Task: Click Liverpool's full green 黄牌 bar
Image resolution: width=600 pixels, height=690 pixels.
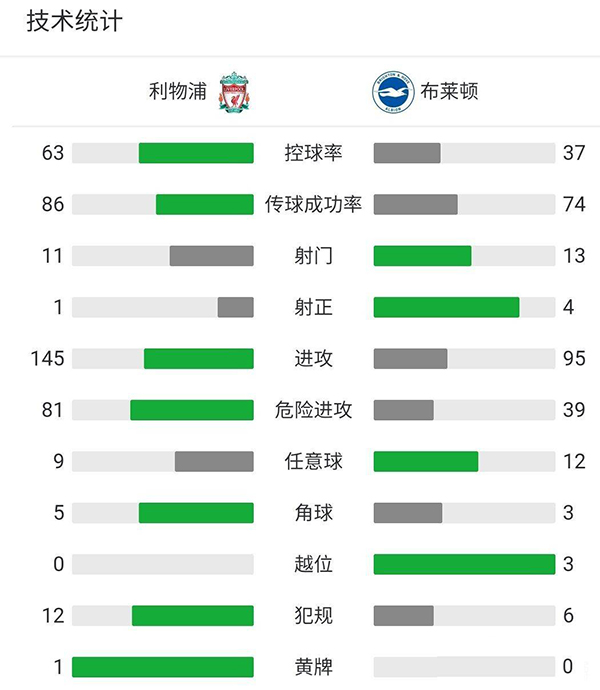Action: click(163, 667)
